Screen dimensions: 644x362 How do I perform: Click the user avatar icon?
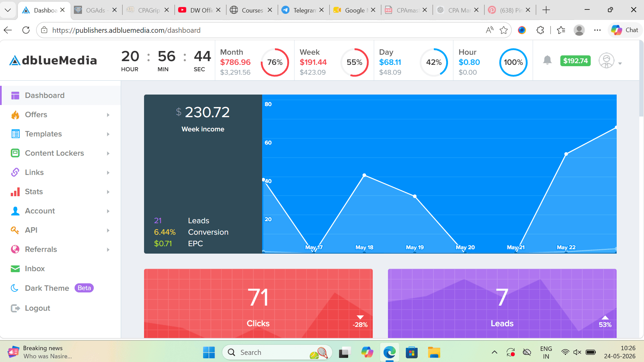(x=606, y=61)
